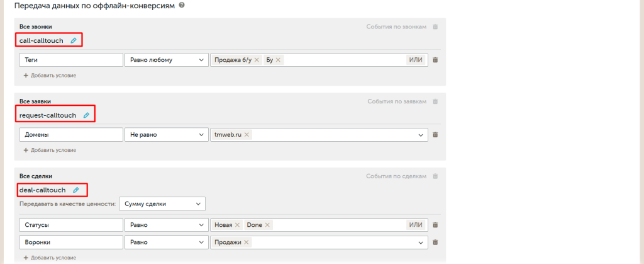Delete the 'События по сделкам' block via trash icon

pos(435,176)
